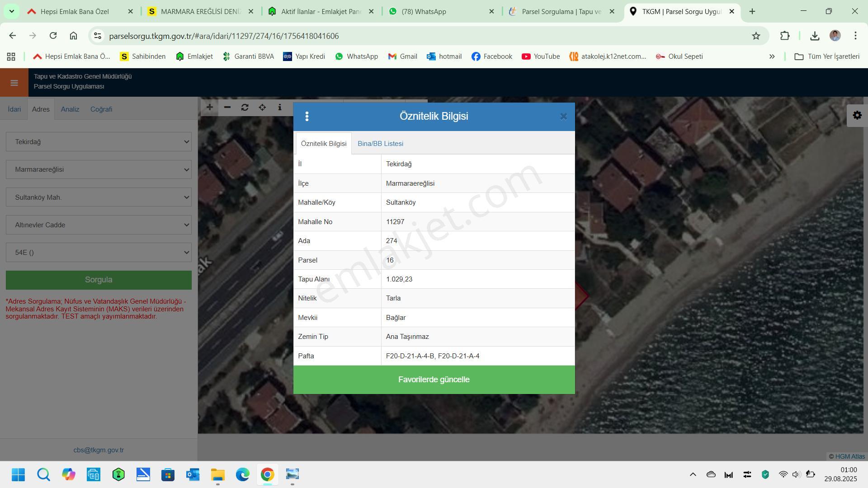Click the info icon on map toolbar

(x=280, y=108)
